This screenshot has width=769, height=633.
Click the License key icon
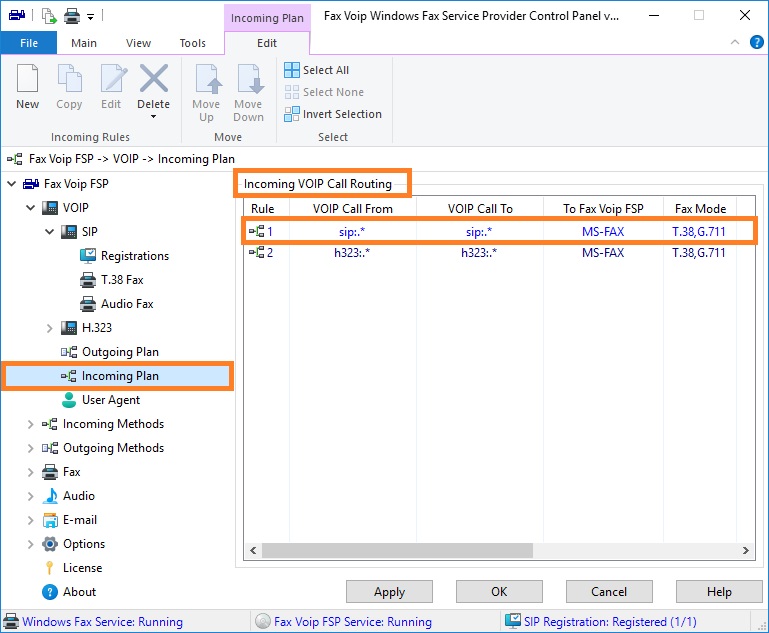[50, 568]
